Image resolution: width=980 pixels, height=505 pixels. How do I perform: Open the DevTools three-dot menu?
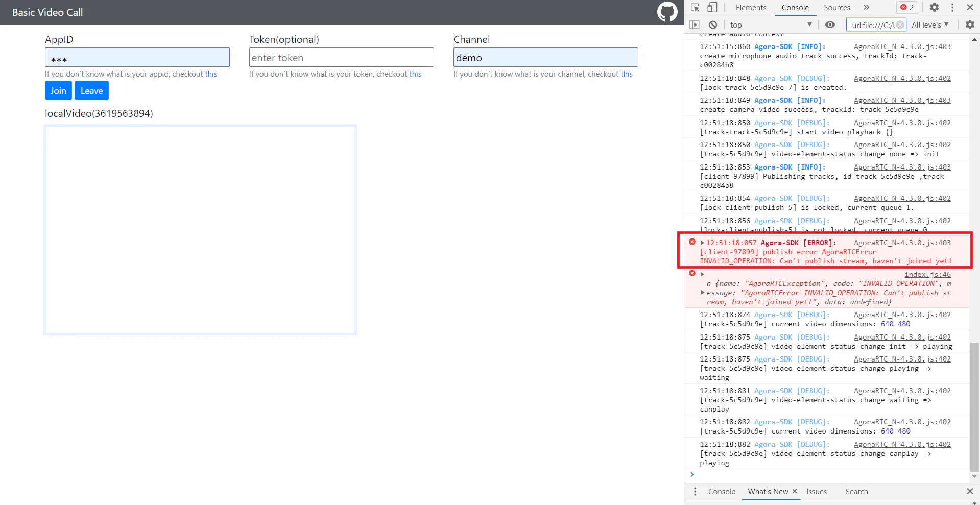coord(952,8)
